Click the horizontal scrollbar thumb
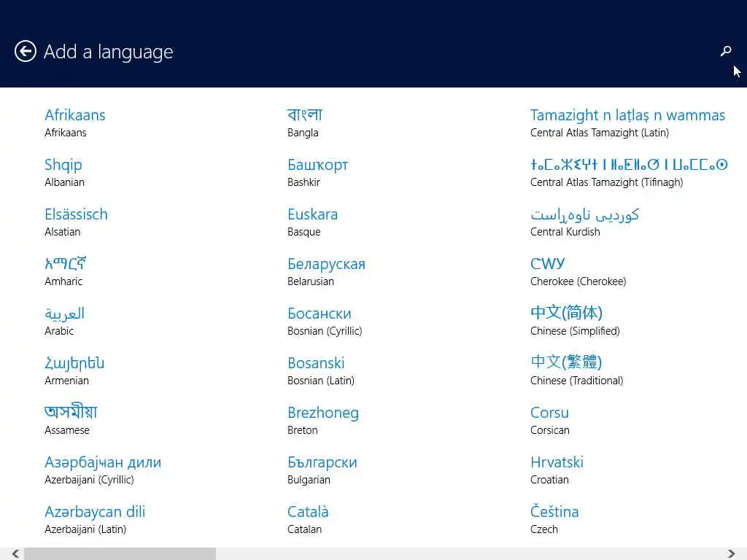Viewport: 747px width, 560px height. pyautogui.click(x=120, y=553)
